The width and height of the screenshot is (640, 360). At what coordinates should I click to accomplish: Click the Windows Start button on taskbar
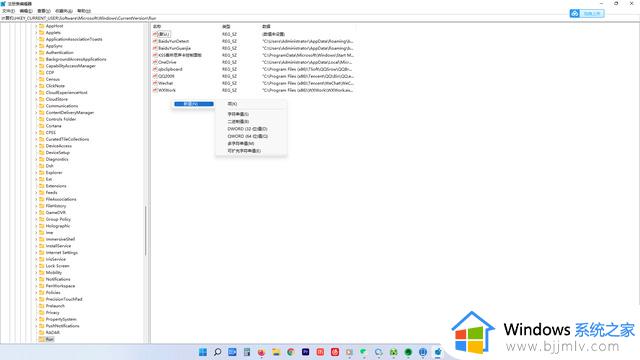[x=203, y=352]
